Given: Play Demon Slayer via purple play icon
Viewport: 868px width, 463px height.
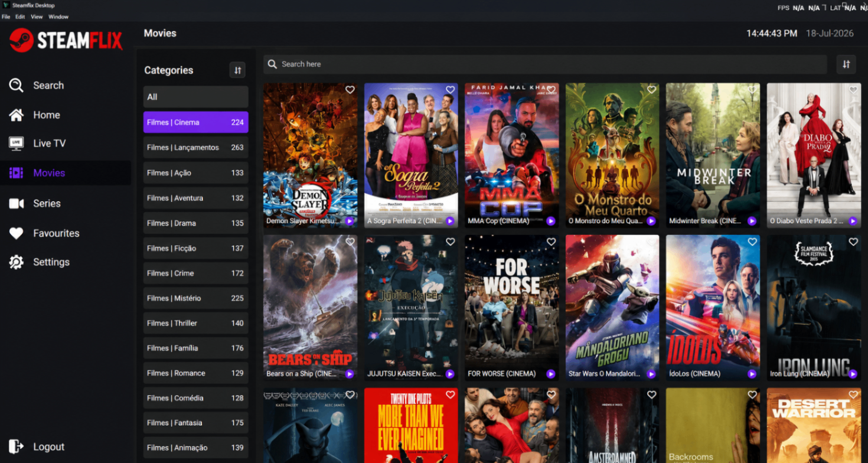Looking at the screenshot, I should tap(350, 221).
